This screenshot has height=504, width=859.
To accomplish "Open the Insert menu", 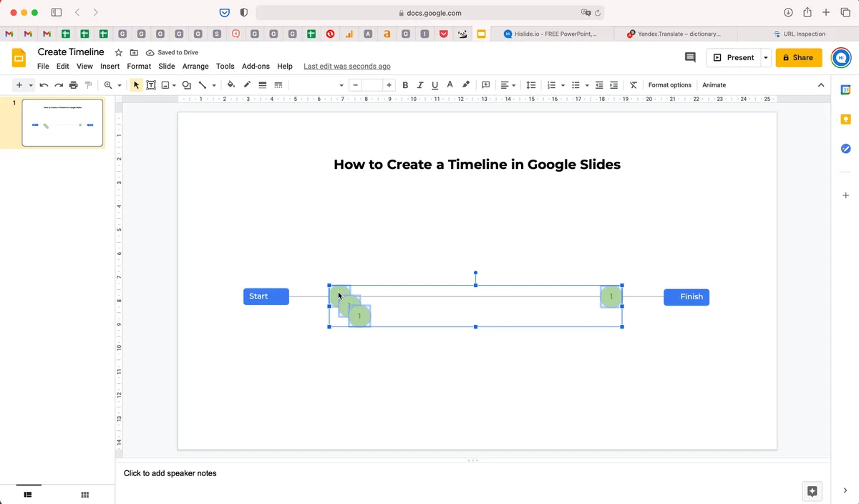I will pyautogui.click(x=110, y=66).
